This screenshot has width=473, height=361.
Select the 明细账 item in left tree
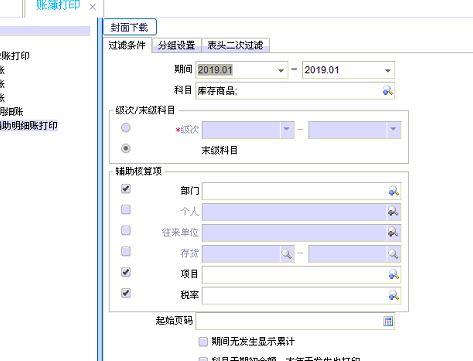tap(12, 112)
